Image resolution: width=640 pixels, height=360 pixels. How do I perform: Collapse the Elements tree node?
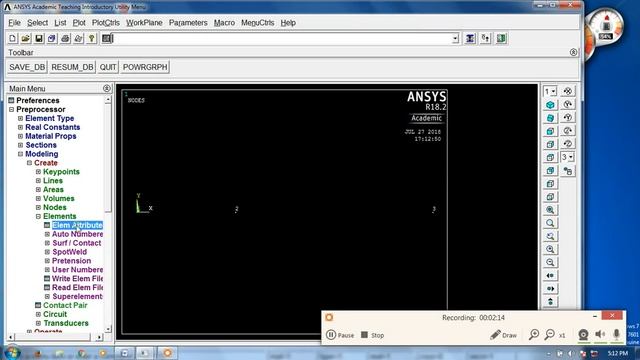[38, 216]
